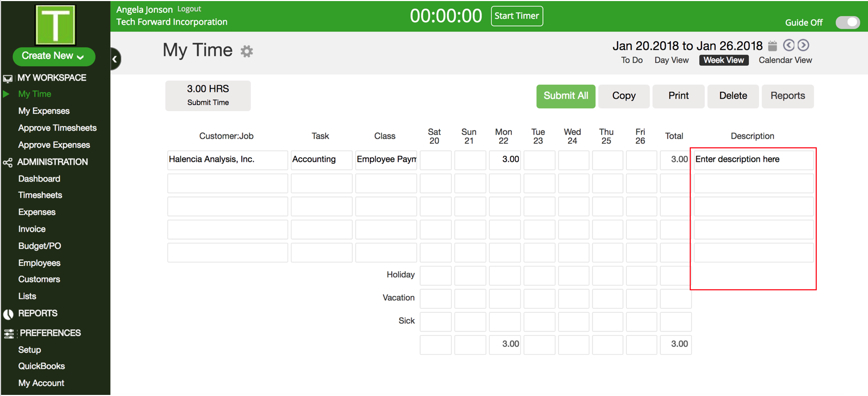The width and height of the screenshot is (868, 396).
Task: Click the Reports pie chart icon
Action: [8, 314]
